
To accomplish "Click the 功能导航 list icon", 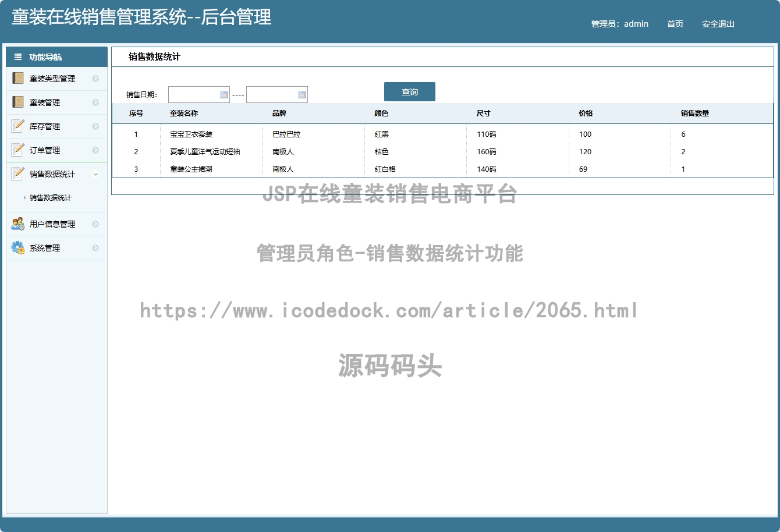I will pyautogui.click(x=18, y=56).
